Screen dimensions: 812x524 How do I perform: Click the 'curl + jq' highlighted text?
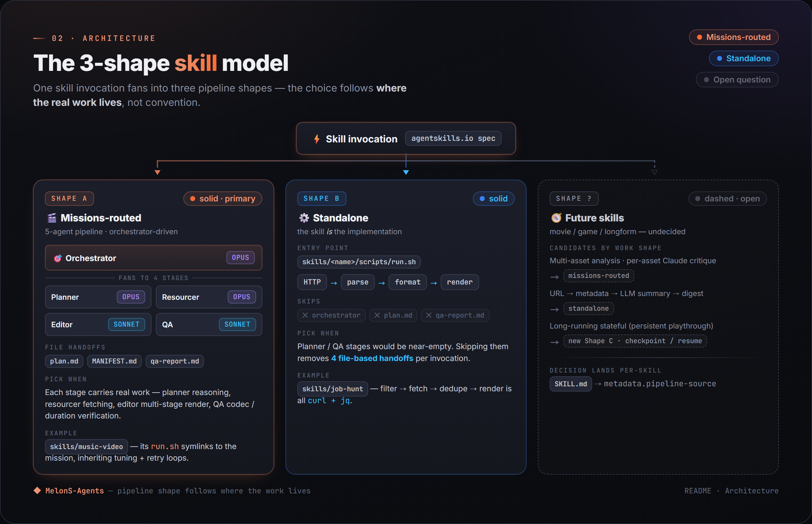coord(329,400)
